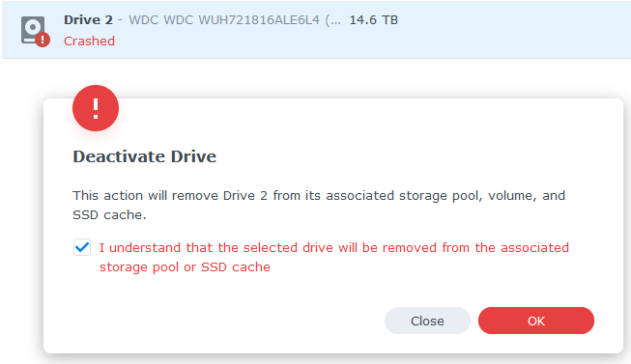Image resolution: width=631 pixels, height=364 pixels.
Task: Untick the blue understand-removal checkbox
Action: pyautogui.click(x=82, y=247)
